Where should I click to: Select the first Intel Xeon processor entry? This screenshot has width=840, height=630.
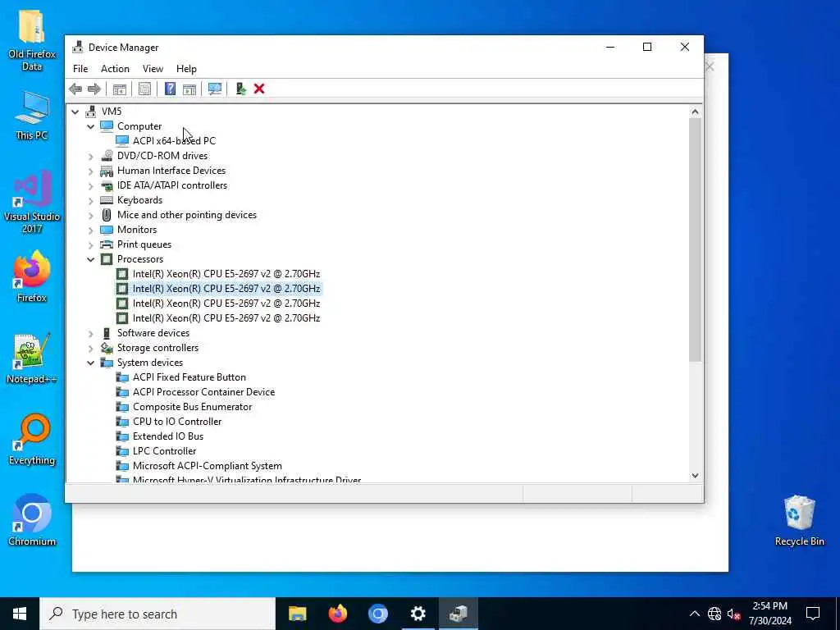click(x=226, y=274)
